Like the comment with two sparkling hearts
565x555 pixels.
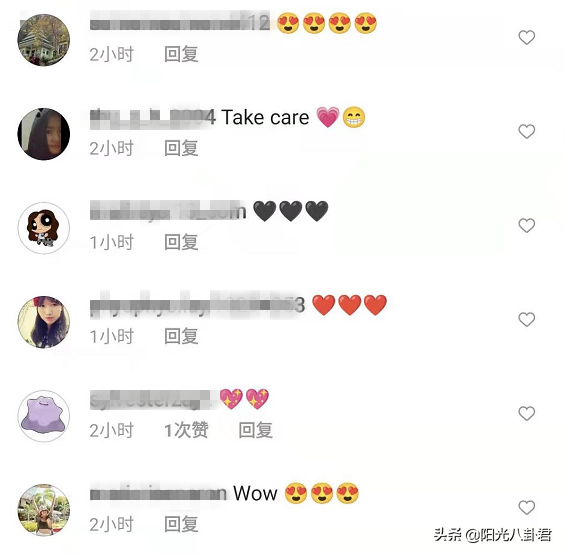tap(526, 413)
